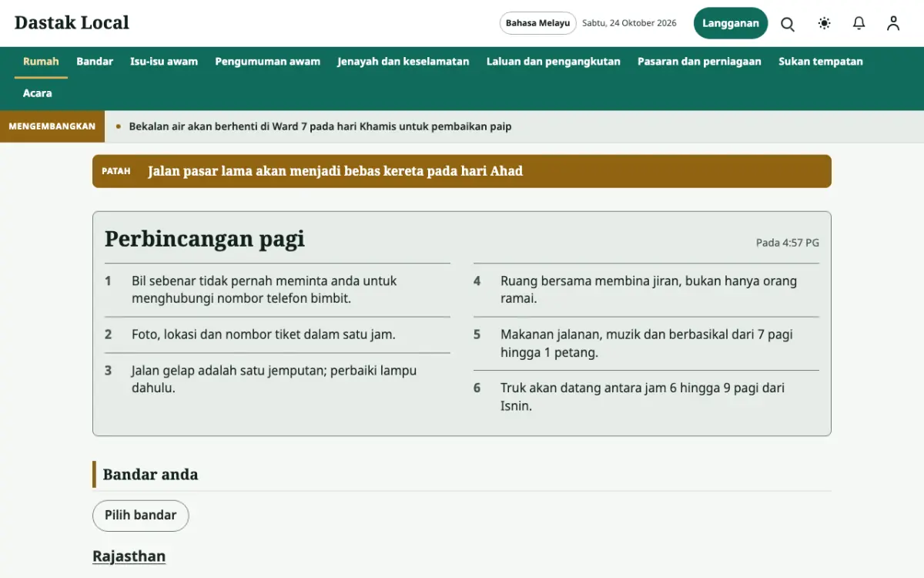
Task: Open briefing item 4 about Ruang bersama
Action: [646, 290]
